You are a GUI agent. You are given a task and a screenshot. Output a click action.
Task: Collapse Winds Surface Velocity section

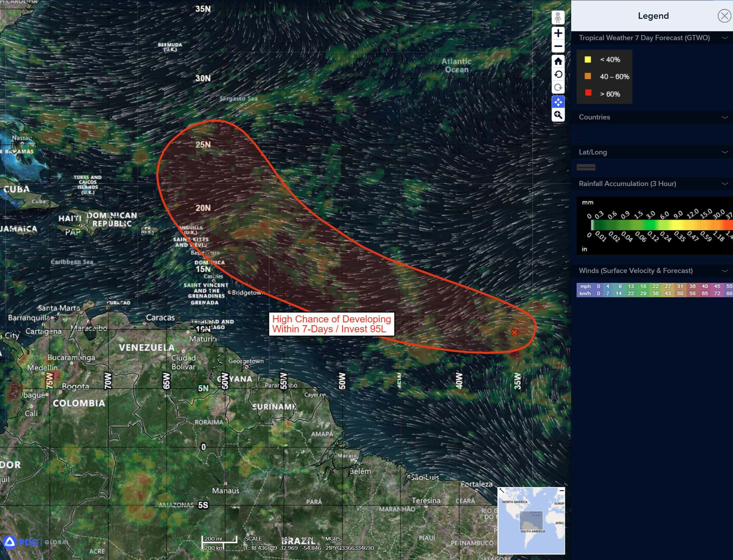click(724, 271)
